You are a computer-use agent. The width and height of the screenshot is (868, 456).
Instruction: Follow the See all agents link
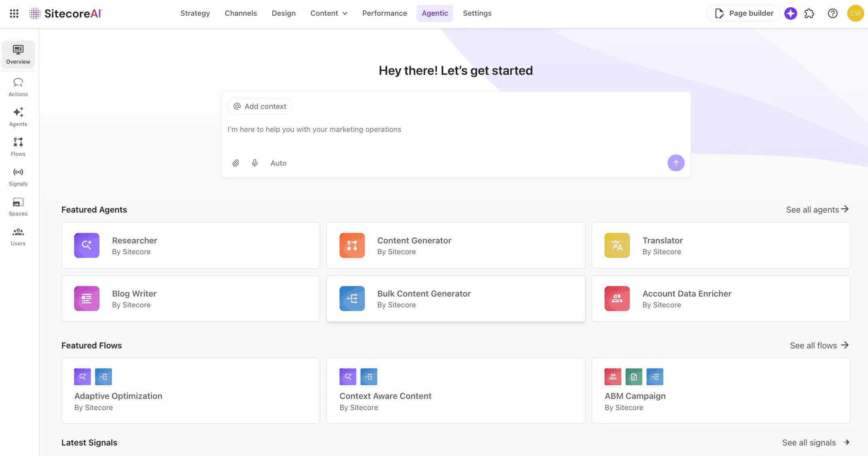[x=817, y=209]
